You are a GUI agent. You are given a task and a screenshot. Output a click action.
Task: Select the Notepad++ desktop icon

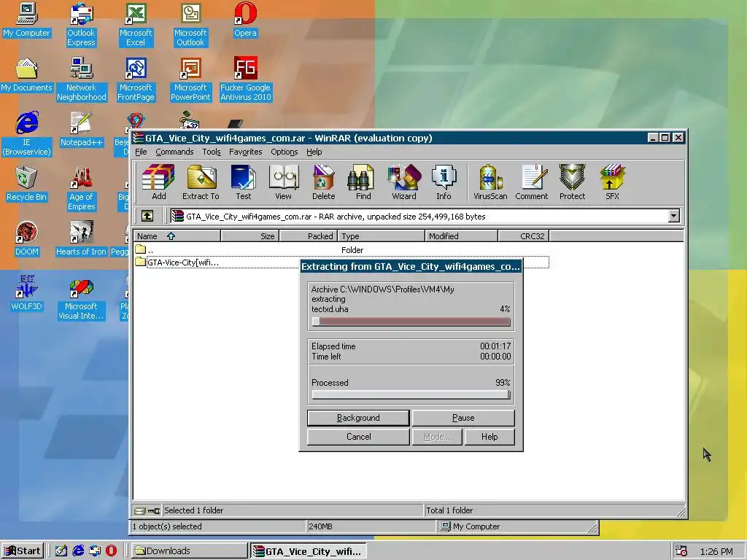[82, 130]
